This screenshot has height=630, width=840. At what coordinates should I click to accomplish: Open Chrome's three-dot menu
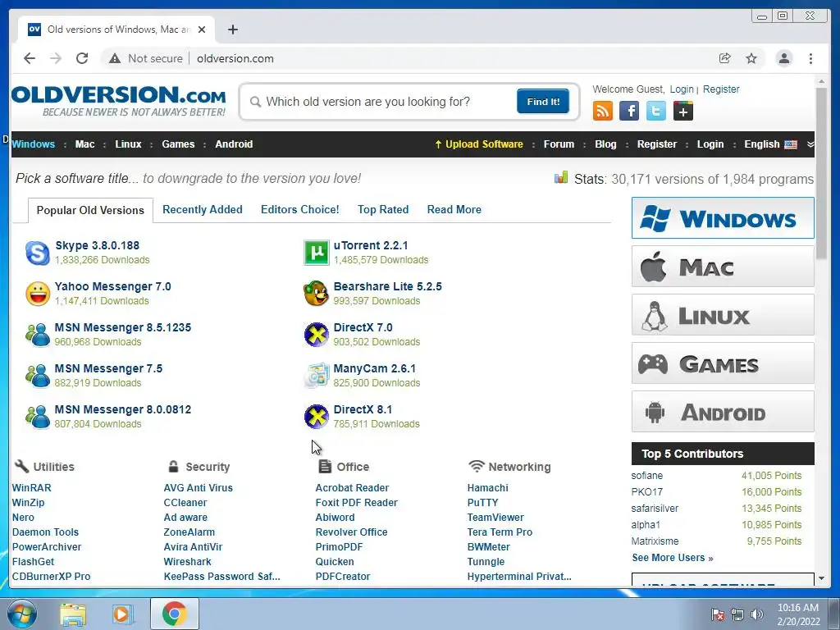pos(810,58)
